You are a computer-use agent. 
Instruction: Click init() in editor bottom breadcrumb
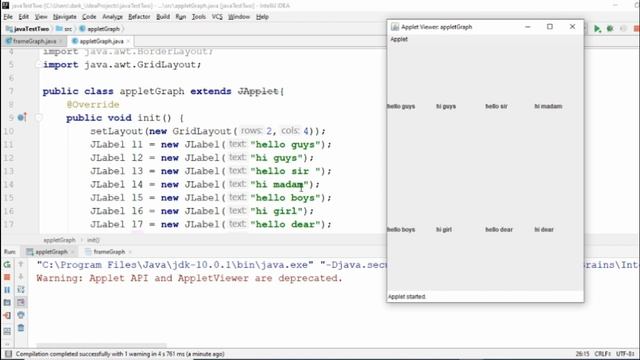[x=93, y=240]
